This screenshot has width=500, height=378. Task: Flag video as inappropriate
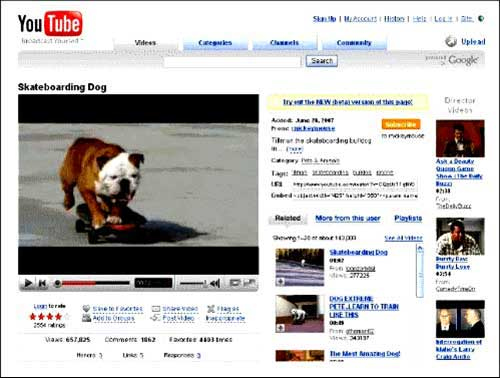pos(225,313)
